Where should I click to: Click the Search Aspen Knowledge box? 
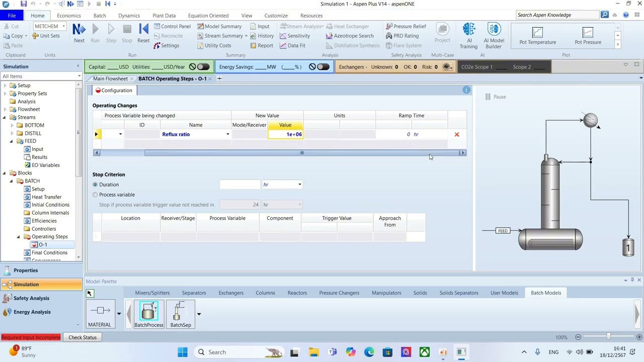coord(557,15)
